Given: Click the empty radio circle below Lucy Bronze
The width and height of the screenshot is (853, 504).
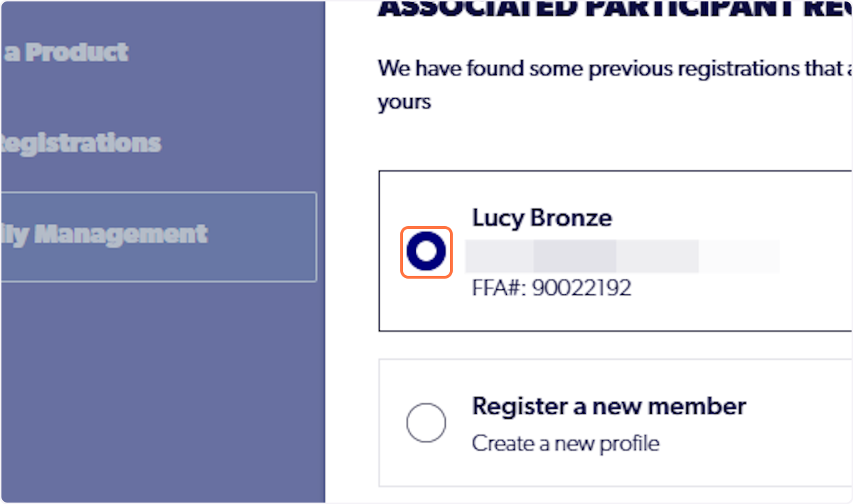Looking at the screenshot, I should click(x=426, y=422).
